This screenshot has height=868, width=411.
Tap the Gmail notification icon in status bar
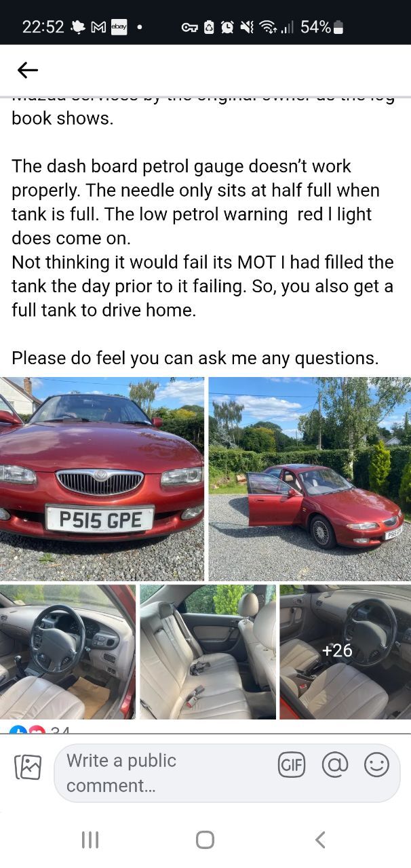(98, 27)
